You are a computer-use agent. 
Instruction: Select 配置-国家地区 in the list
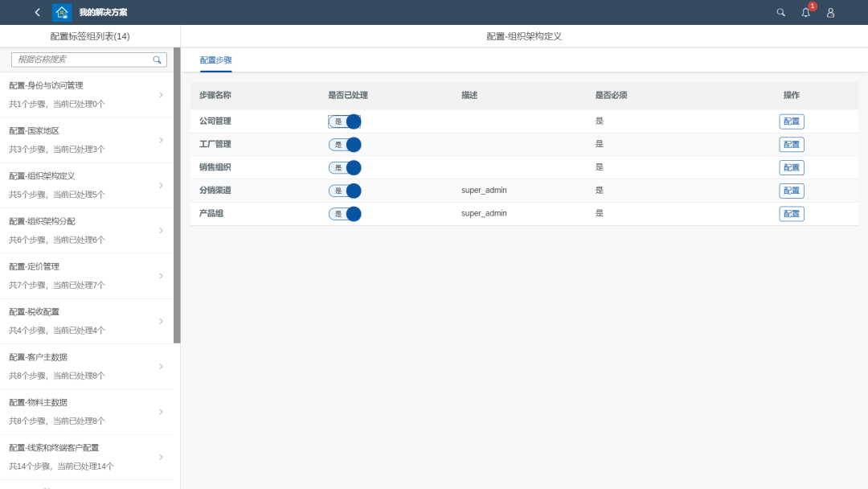point(80,140)
